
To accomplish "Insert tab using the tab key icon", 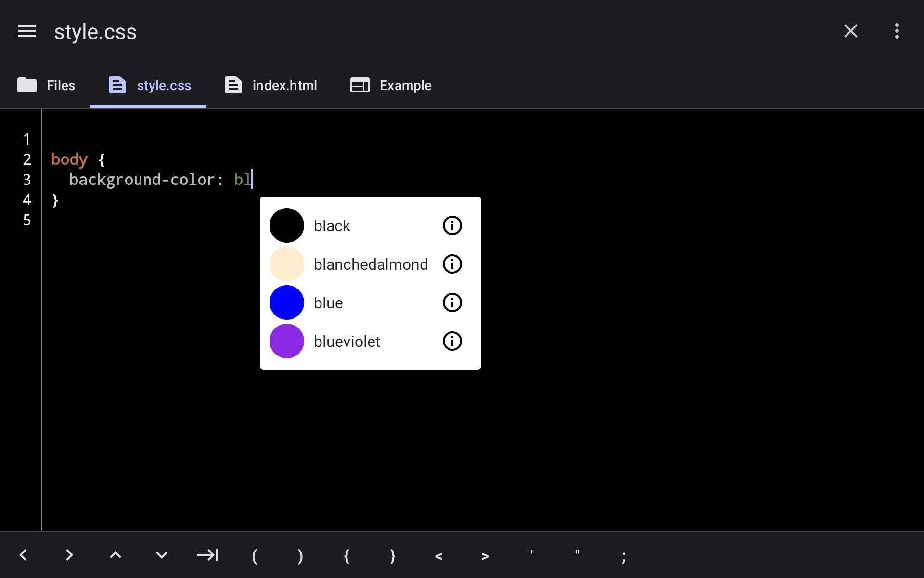I will point(207,555).
